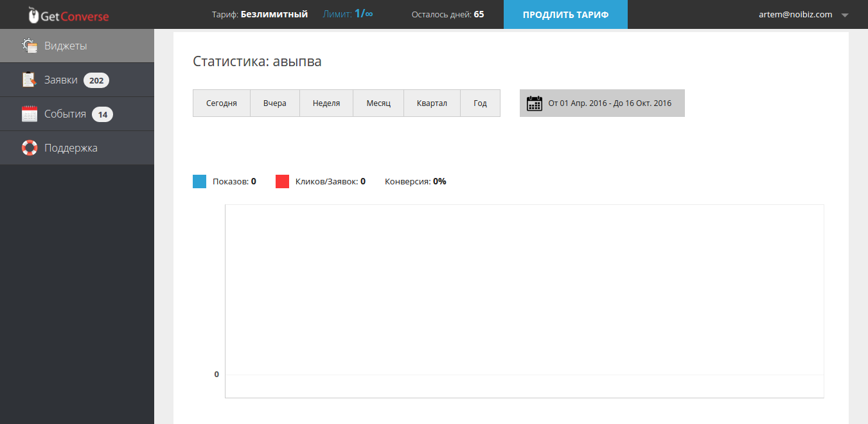Click the Заявки clipboard icon
The height and width of the screenshot is (424, 868).
click(x=30, y=80)
